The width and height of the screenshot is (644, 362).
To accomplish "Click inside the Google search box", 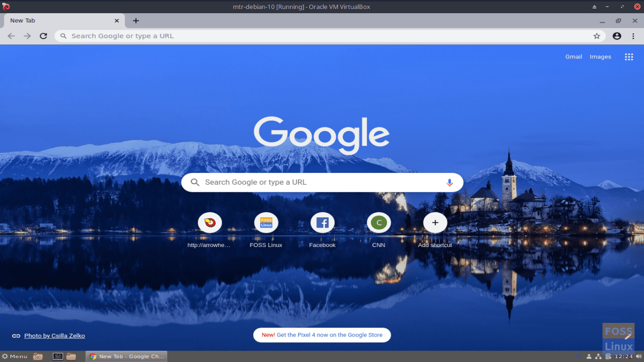I will click(322, 182).
